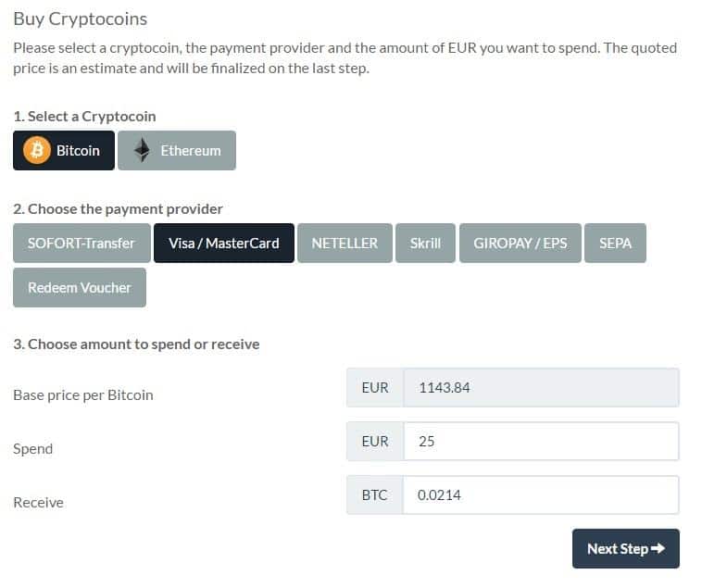702x588 pixels.
Task: Pick NETELLER as payment provider
Action: (x=345, y=243)
